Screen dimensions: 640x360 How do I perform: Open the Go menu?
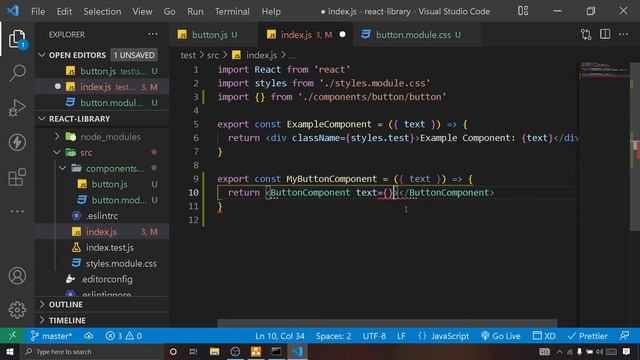tap(169, 11)
